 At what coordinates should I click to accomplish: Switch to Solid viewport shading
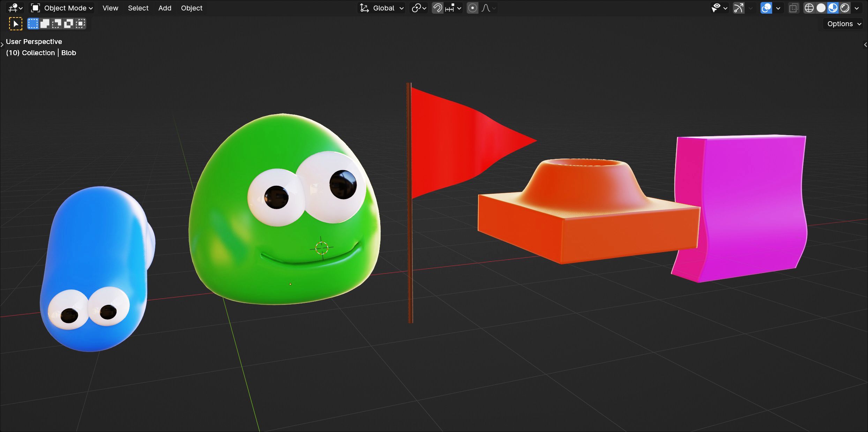(x=821, y=8)
